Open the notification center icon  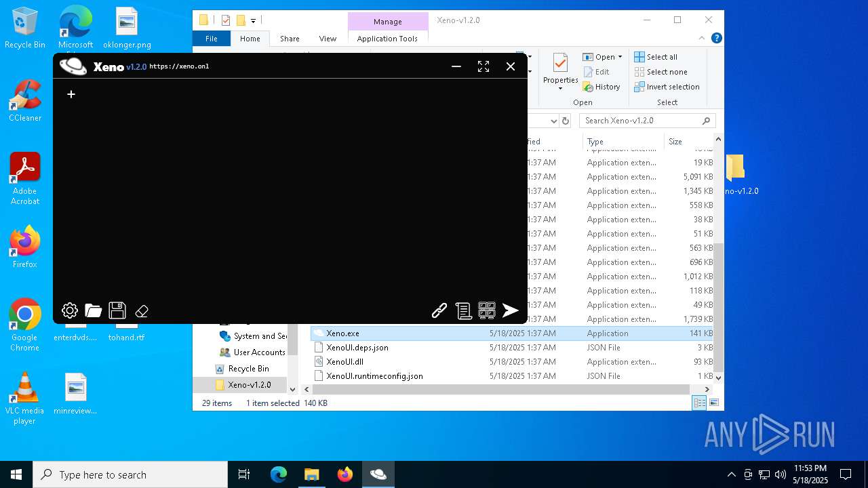[846, 474]
